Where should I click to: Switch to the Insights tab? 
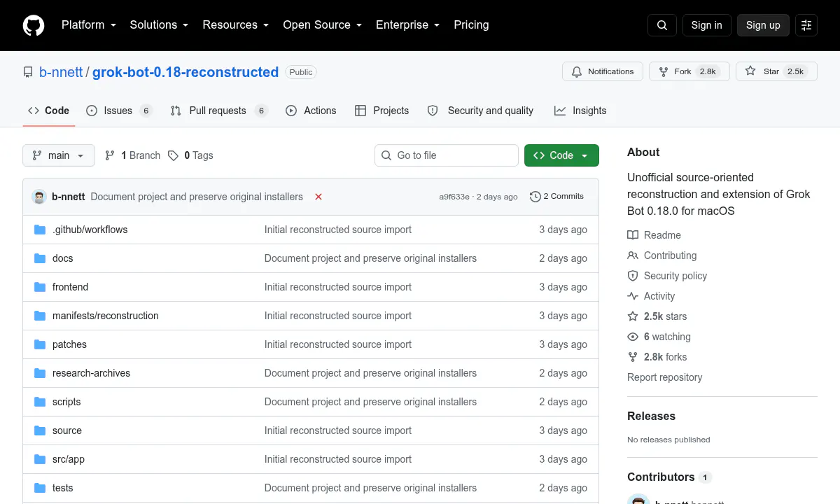click(x=580, y=111)
